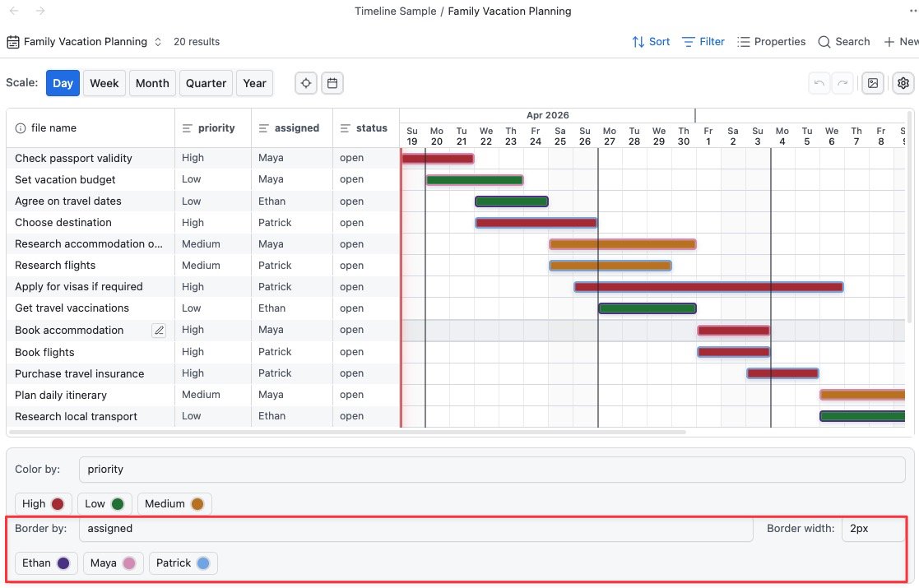Open the Color by priority dropdown

(492, 470)
